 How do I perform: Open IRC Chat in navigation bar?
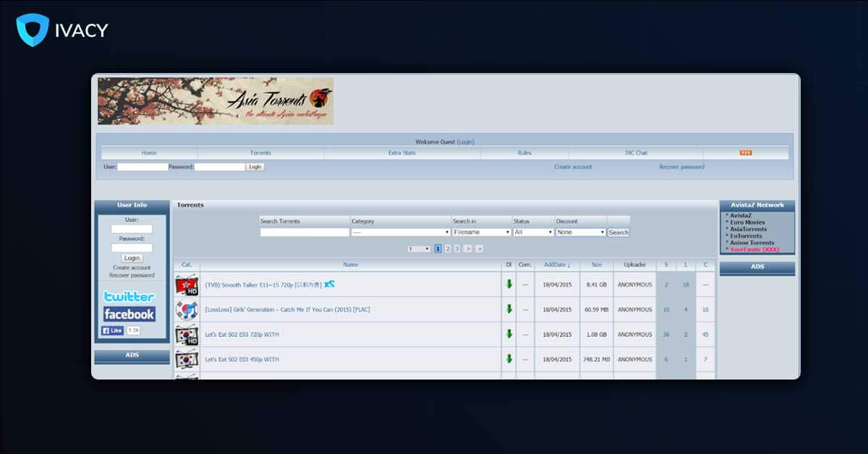pyautogui.click(x=637, y=153)
